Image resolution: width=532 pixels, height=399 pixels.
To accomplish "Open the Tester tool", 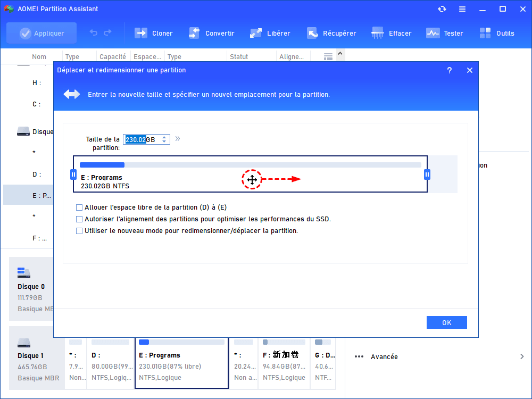I will click(444, 33).
